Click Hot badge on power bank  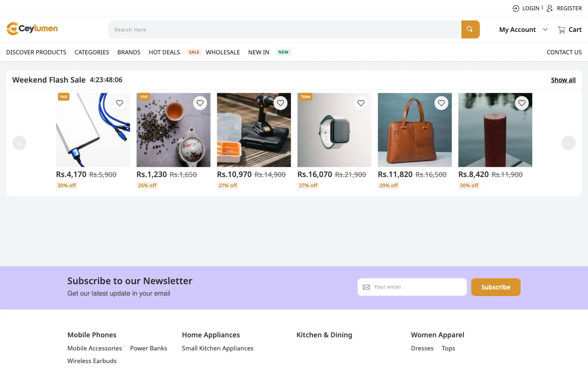pos(64,97)
